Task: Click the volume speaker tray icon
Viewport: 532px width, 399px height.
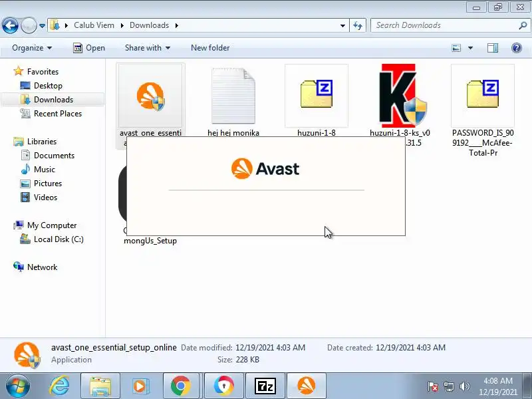Action: (x=464, y=386)
